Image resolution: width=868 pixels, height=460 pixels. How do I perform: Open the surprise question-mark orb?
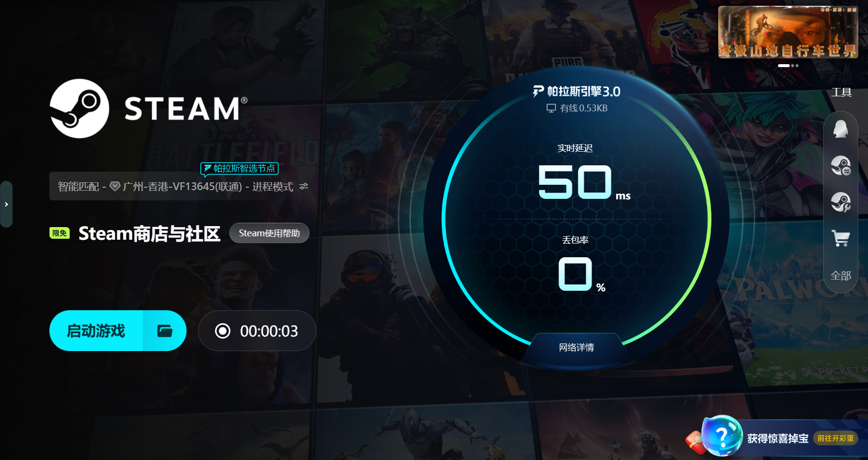722,436
